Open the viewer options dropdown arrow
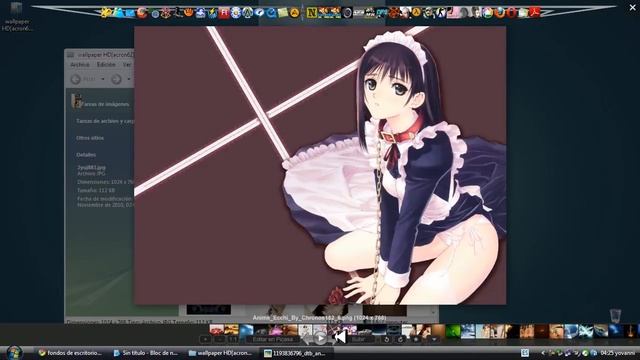Image resolution: width=640 pixels, height=360 pixels. (434, 339)
